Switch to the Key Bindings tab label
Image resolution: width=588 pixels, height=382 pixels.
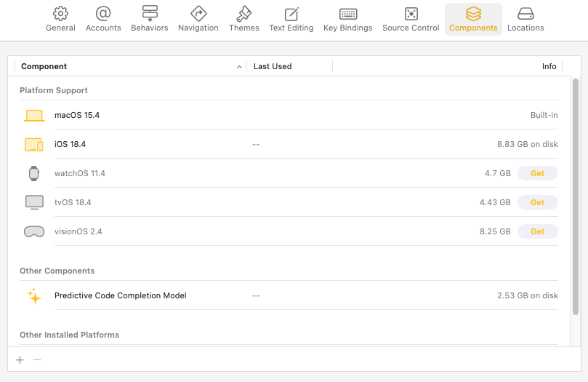click(x=348, y=28)
